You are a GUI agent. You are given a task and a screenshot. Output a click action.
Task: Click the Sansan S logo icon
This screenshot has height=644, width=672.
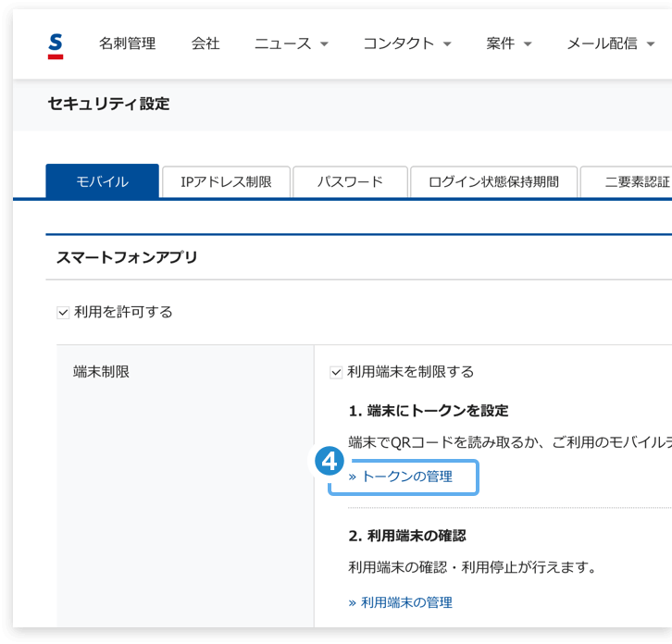[56, 46]
